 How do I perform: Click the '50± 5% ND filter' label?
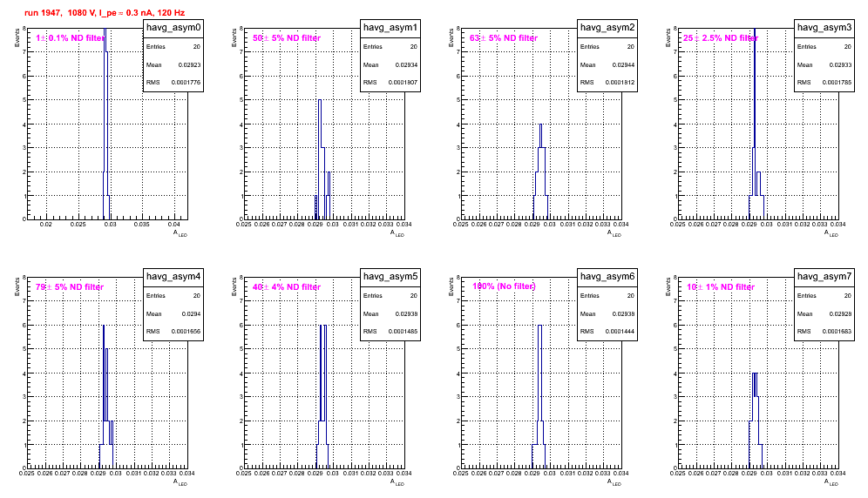click(287, 38)
